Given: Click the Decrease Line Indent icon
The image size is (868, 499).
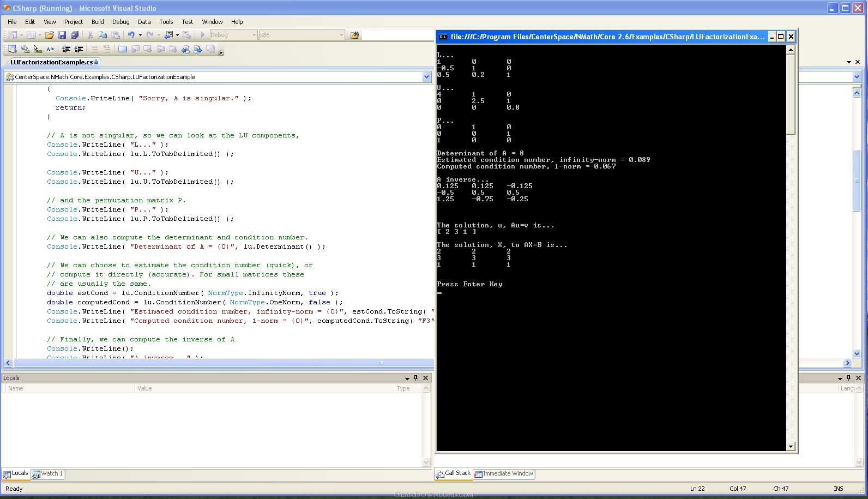Looking at the screenshot, I should (66, 49).
